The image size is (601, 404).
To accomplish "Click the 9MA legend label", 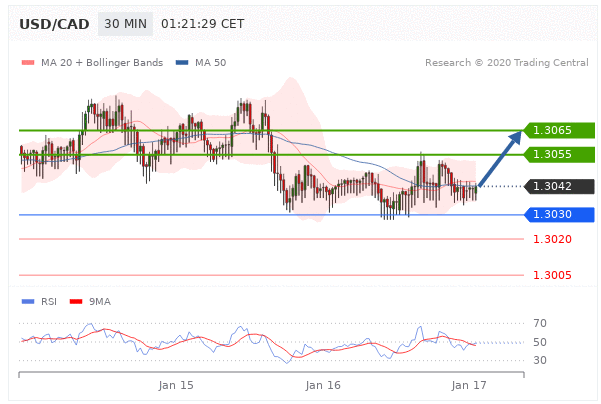I will (100, 302).
